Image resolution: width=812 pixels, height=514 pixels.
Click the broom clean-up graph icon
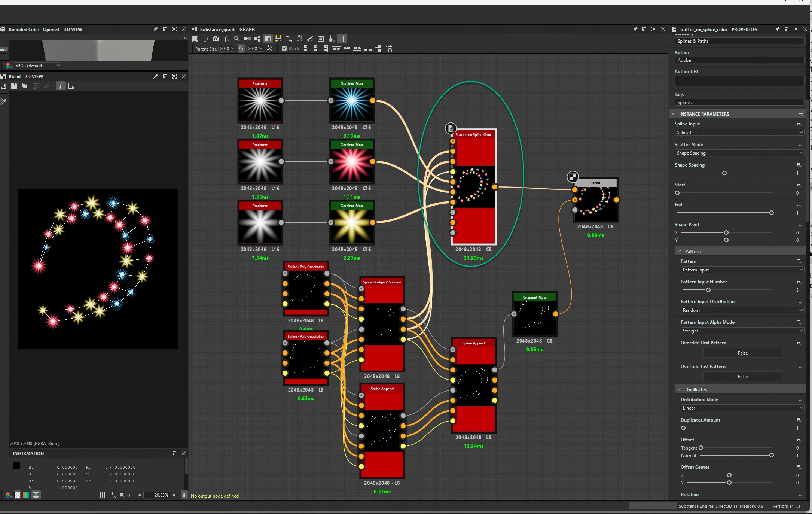[x=331, y=39]
